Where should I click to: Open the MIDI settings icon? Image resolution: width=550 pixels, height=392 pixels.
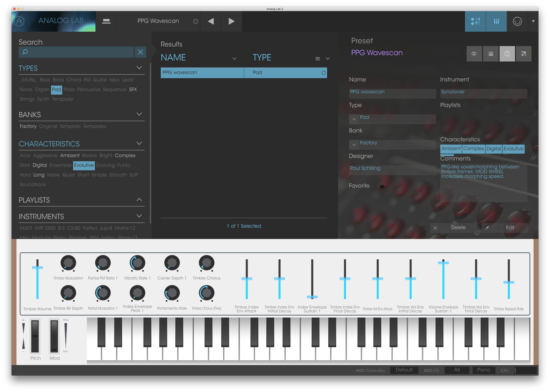coord(517,21)
